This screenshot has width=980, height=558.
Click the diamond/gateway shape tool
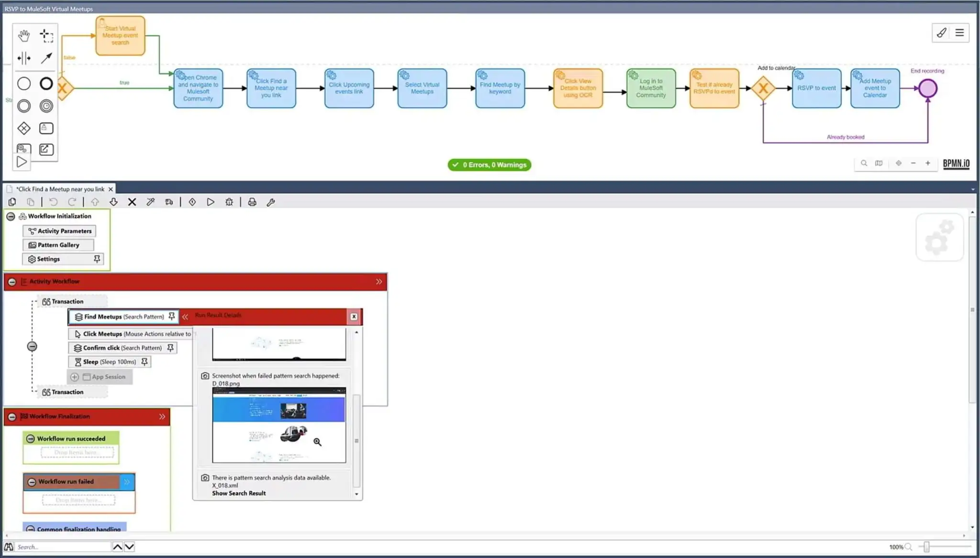[x=24, y=128]
